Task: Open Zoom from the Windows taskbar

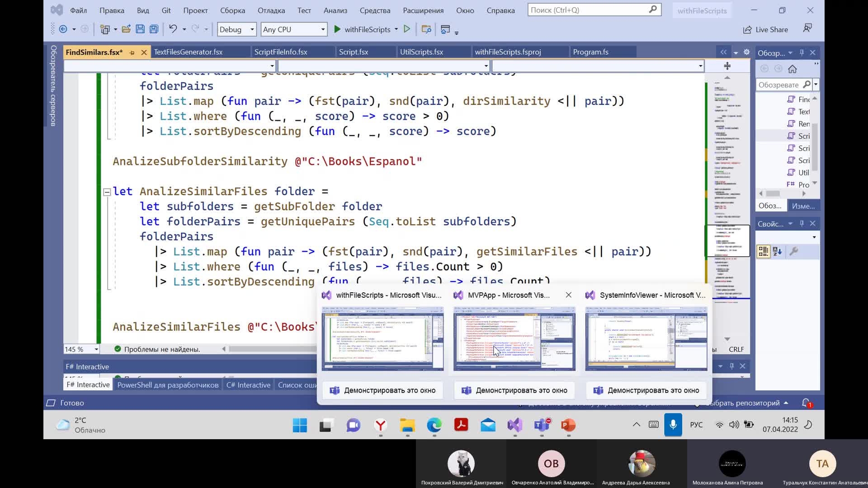Action: (353, 425)
